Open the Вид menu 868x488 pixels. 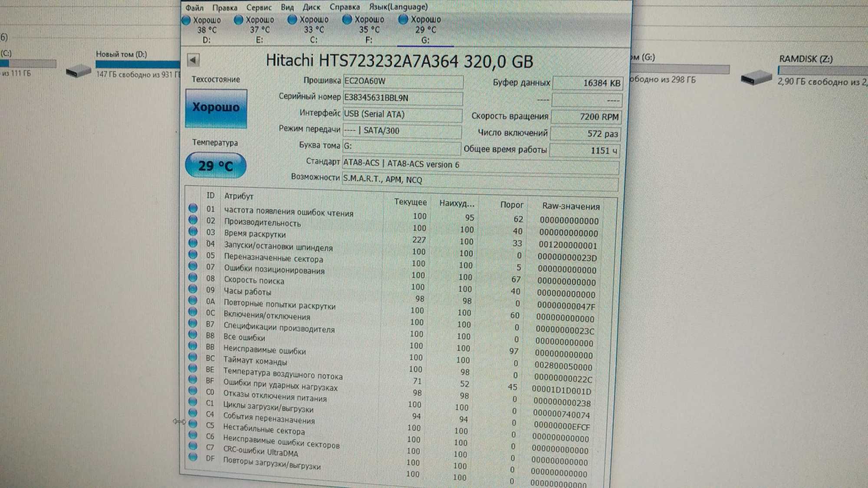(287, 7)
